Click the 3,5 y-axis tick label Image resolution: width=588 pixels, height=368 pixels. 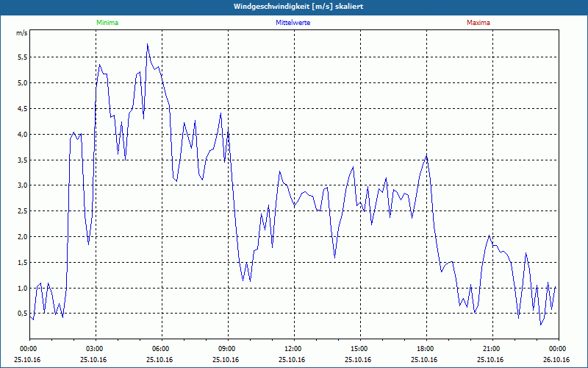(x=23, y=160)
